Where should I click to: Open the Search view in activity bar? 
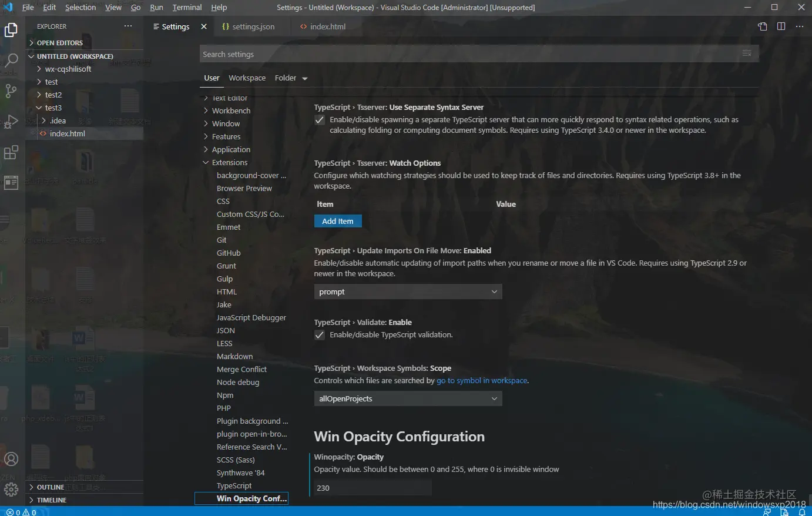[11, 60]
